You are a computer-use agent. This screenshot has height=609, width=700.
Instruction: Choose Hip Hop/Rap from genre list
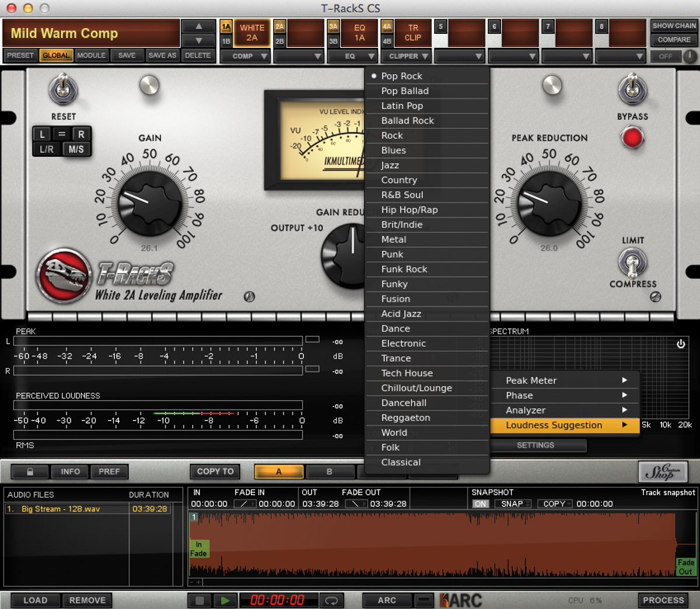click(427, 210)
